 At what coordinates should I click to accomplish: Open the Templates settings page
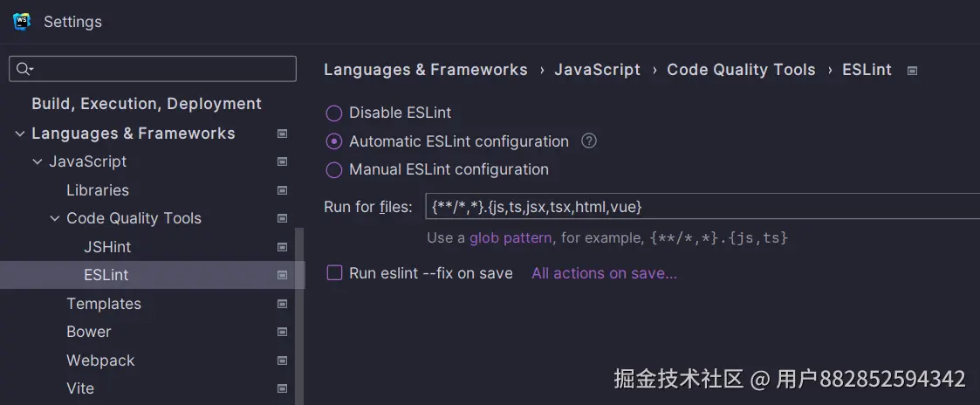[103, 304]
